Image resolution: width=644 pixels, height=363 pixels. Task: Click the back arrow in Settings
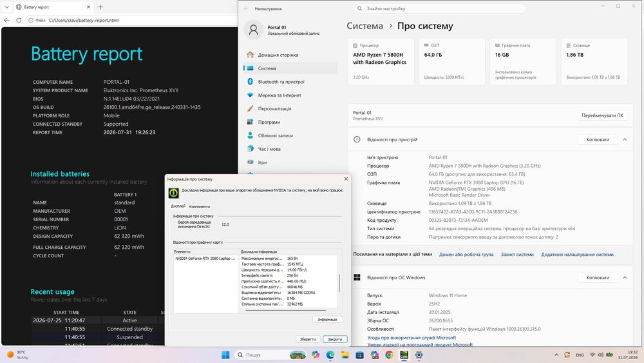click(246, 8)
